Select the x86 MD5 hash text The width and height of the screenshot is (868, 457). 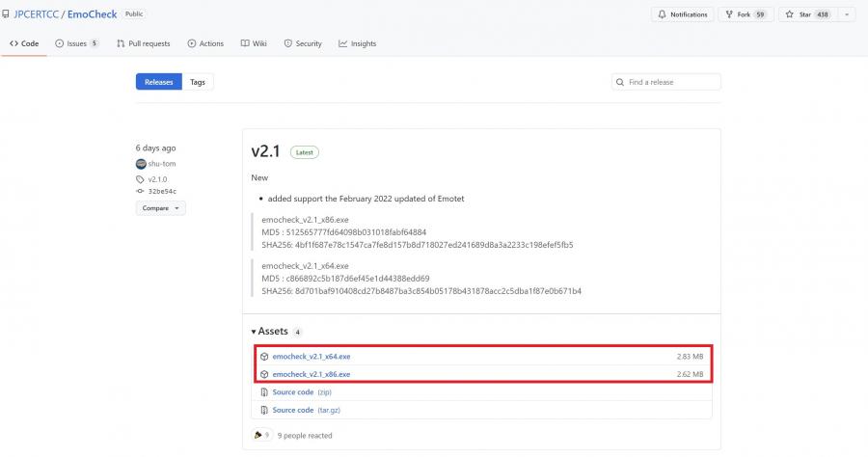pos(356,231)
